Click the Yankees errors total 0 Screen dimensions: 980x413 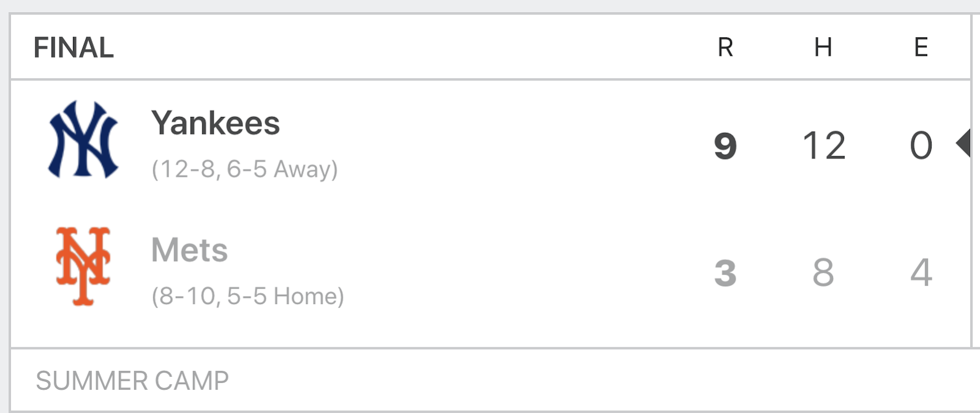pyautogui.click(x=921, y=146)
